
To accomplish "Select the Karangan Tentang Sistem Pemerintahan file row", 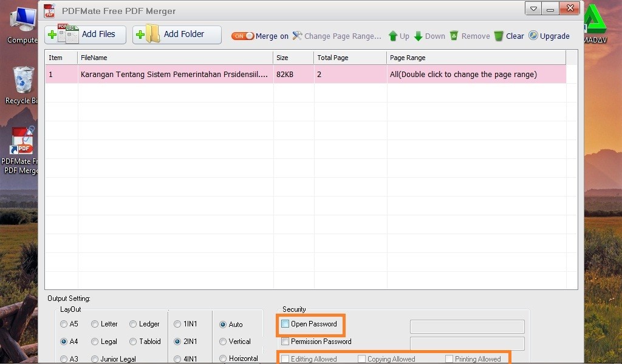I will 306,74.
